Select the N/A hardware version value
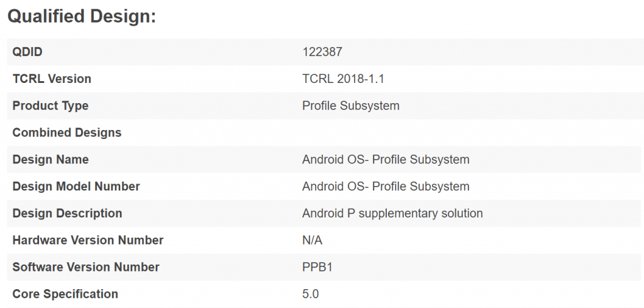644x308 pixels. coord(312,240)
